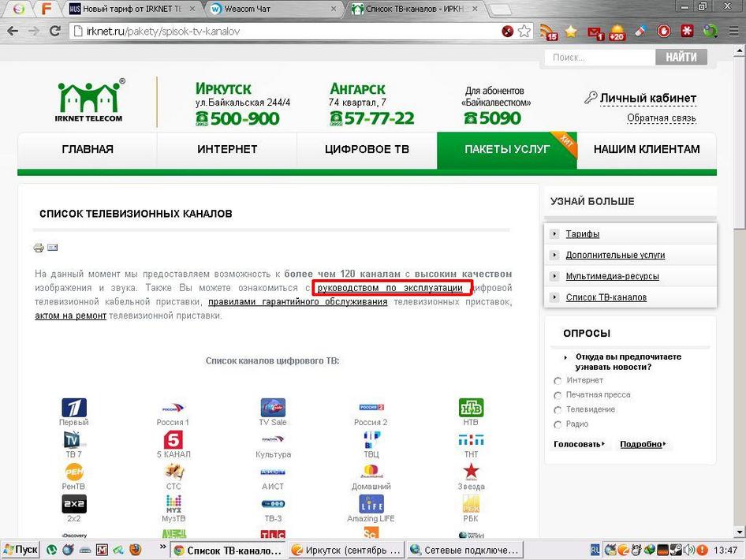
Task: Open the ГЛАВНАЯ menu item
Action: pos(88,149)
